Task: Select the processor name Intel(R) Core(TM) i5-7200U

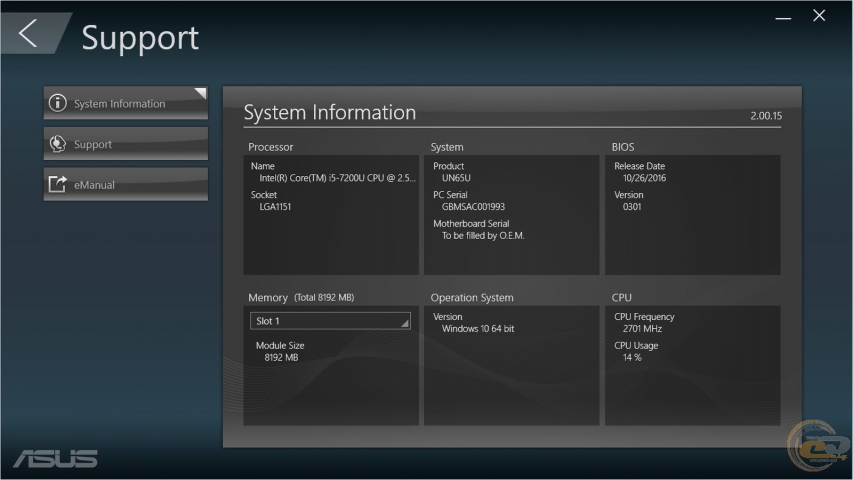Action: pyautogui.click(x=337, y=178)
